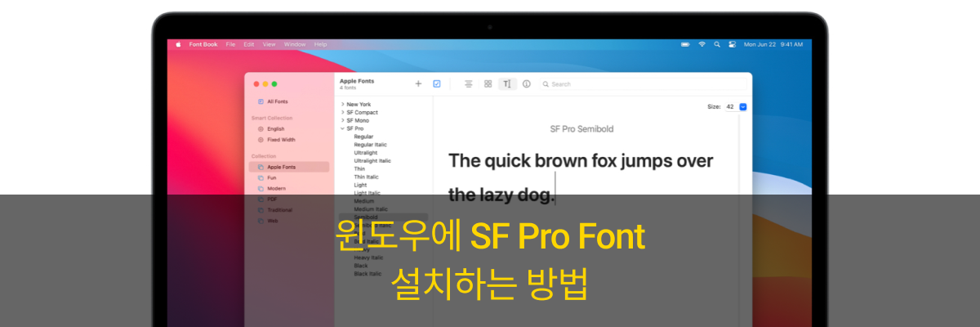Click the magnifier icon in Search field

click(x=546, y=83)
